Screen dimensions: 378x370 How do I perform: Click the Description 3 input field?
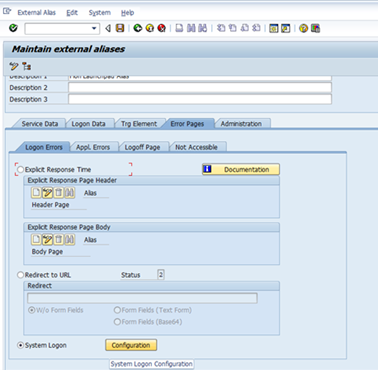pos(200,99)
